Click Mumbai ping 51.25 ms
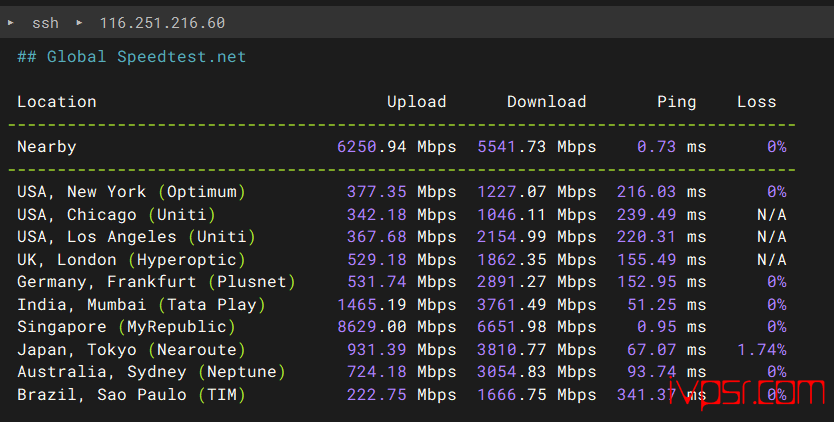Image resolution: width=834 pixels, height=422 pixels. pos(667,304)
